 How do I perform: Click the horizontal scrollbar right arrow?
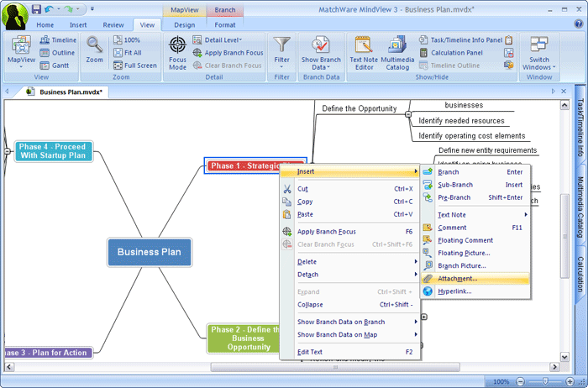pyautogui.click(x=554, y=367)
